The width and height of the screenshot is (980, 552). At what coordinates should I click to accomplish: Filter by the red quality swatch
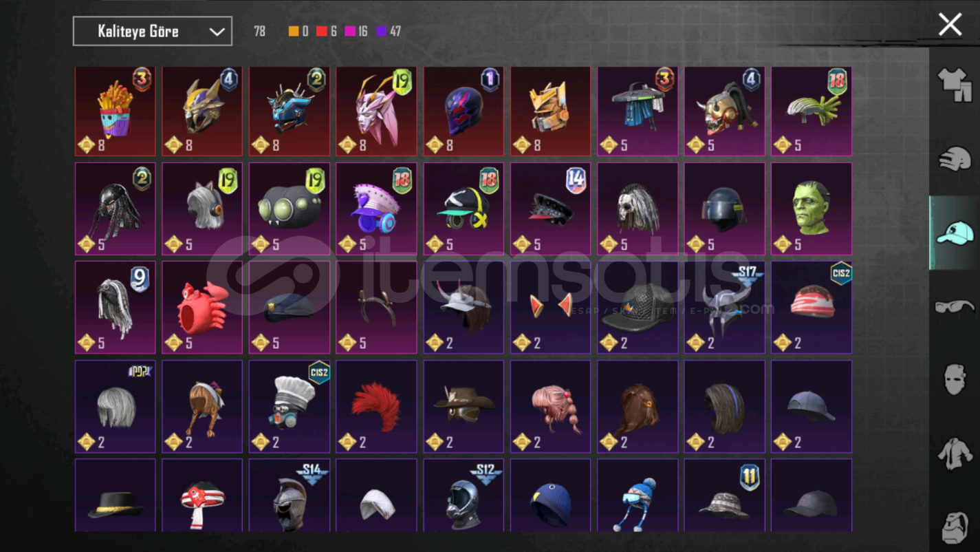pos(321,31)
